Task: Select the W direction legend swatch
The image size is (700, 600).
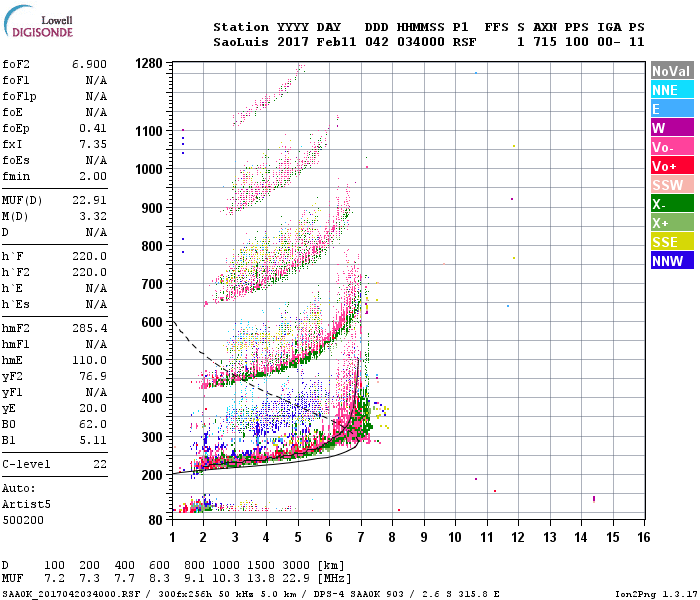Action: [672, 128]
